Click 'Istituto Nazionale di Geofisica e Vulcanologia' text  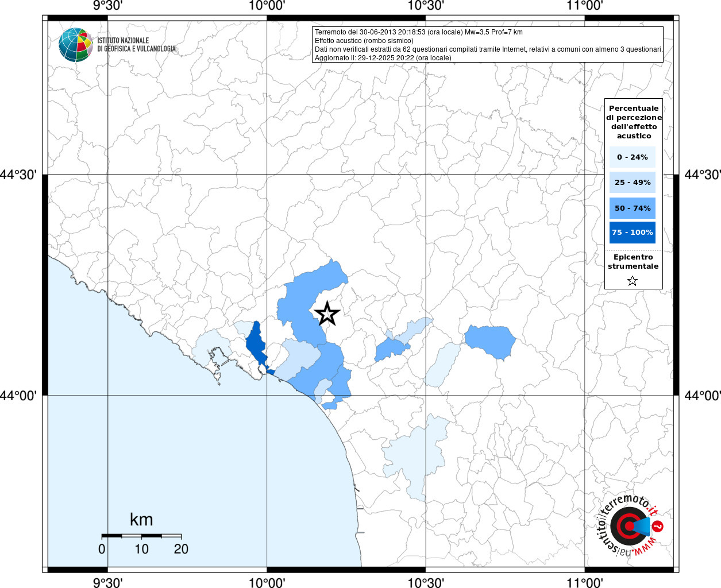click(136, 45)
